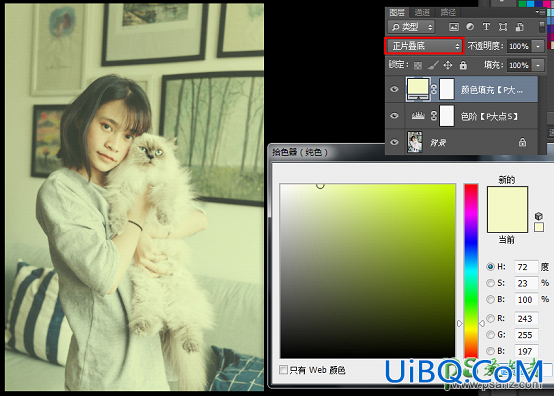Viewport: 554px width, 396px height.
Task: Filter layers by shape type
Action: [x=503, y=27]
